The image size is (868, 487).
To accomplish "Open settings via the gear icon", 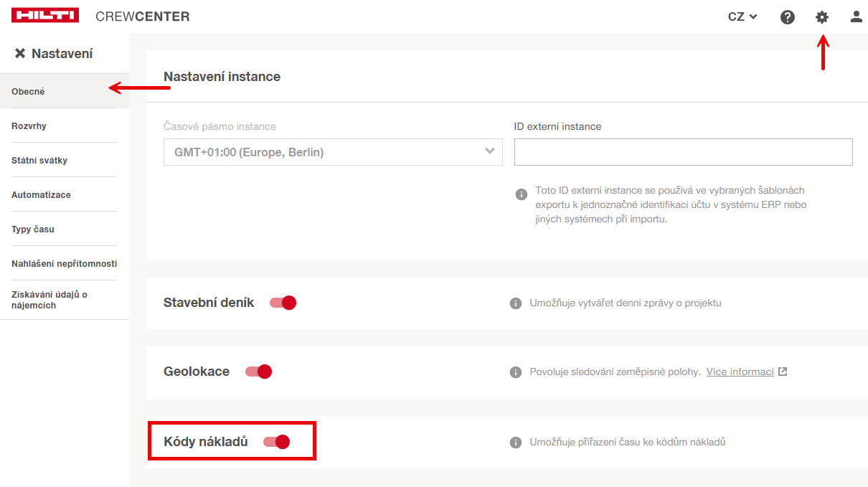I will point(822,17).
